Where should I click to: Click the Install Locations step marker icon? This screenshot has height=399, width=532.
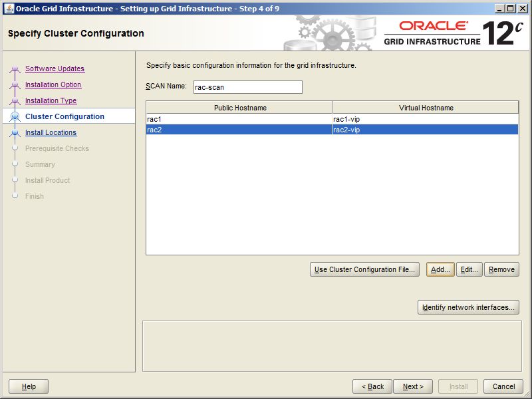coord(15,132)
